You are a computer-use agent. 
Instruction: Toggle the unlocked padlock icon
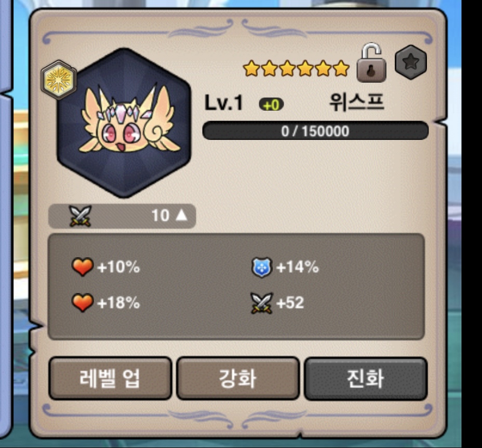(x=371, y=62)
